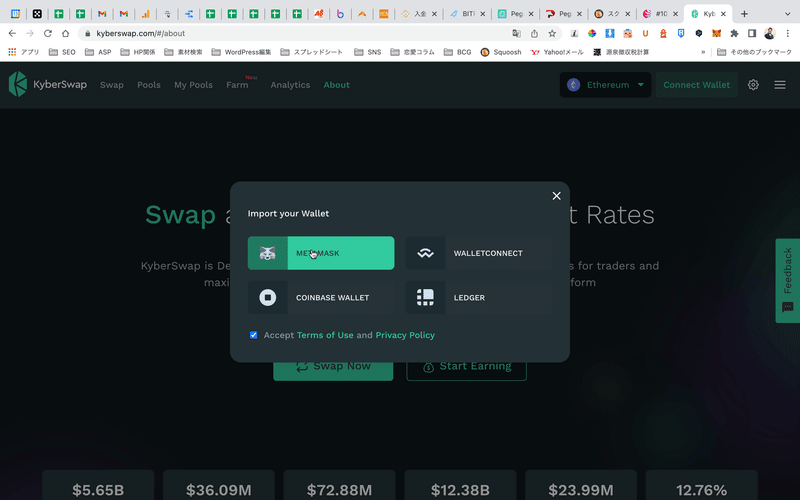
Task: Reload the current page
Action: point(47,33)
